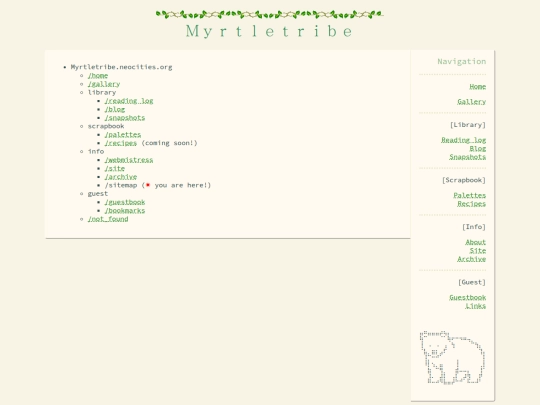Screen dimensions: 540x405
Task: Open About in the Info section
Action: point(476,242)
